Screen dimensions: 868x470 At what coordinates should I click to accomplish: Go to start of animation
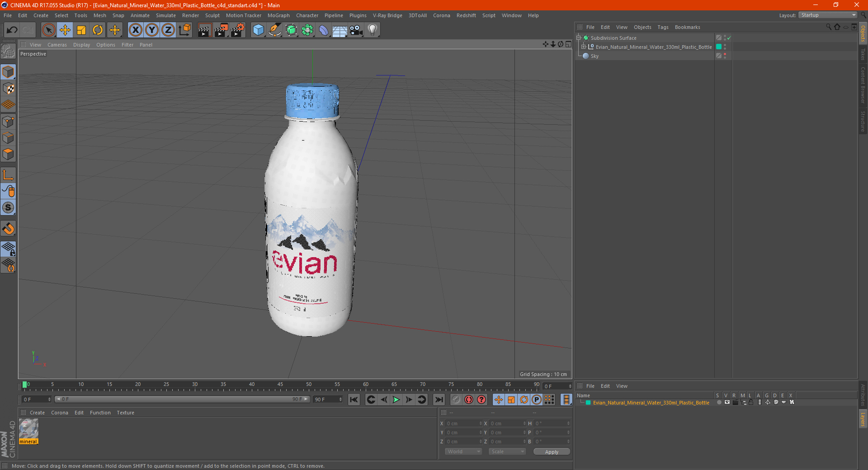tap(354, 399)
